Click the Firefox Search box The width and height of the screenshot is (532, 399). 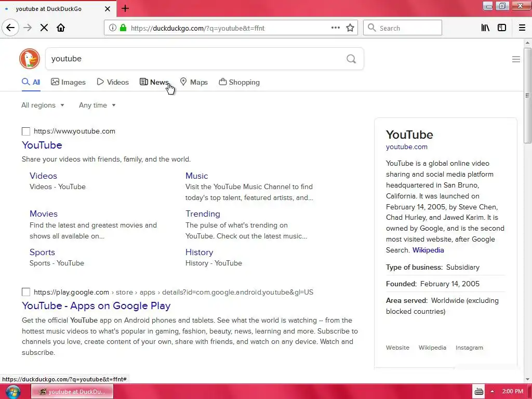tap(403, 28)
